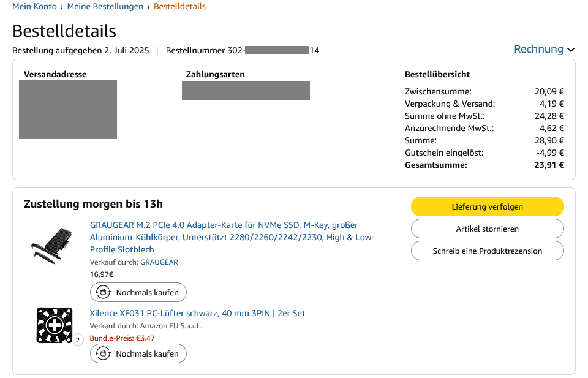The height and width of the screenshot is (378, 588).
Task: Click buy-again cycle icon for Xilence fan
Action: (104, 353)
